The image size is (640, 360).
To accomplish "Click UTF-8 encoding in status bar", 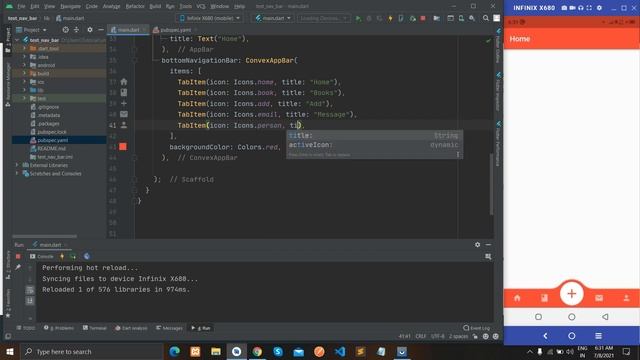I will click(x=438, y=336).
